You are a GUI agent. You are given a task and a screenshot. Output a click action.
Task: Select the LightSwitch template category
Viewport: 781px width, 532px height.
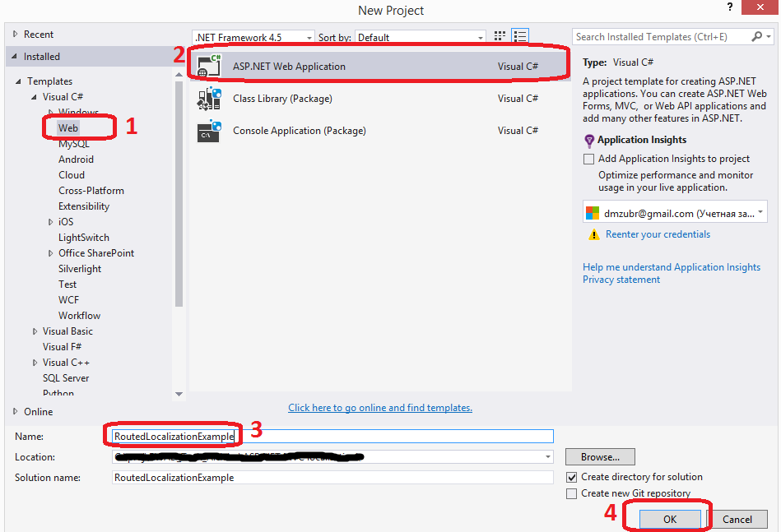click(84, 238)
